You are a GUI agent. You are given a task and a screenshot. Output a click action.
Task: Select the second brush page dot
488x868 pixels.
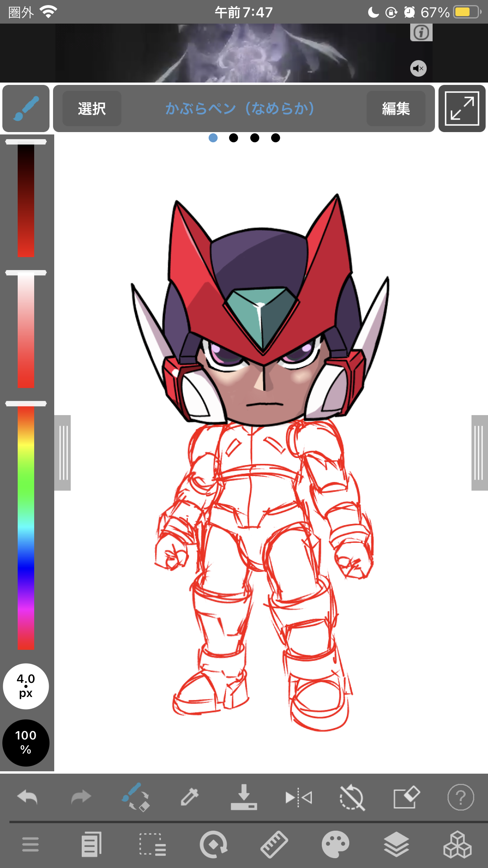click(x=233, y=138)
